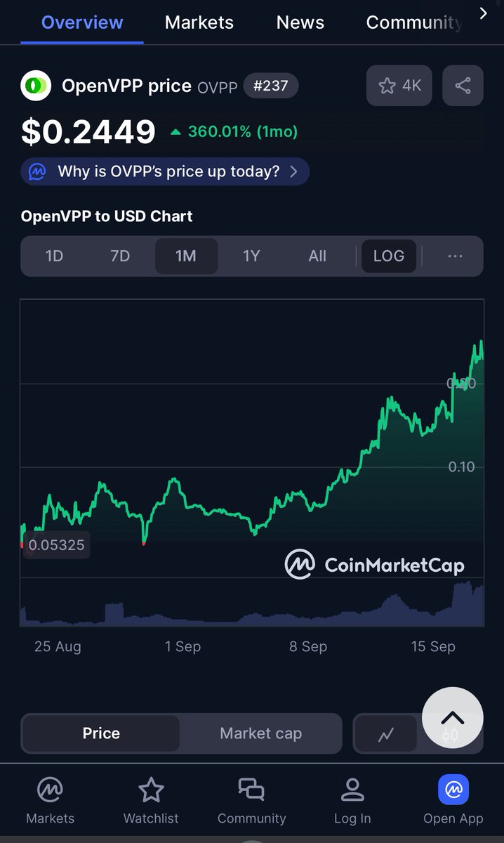Switch to the Markets tab

tap(199, 22)
